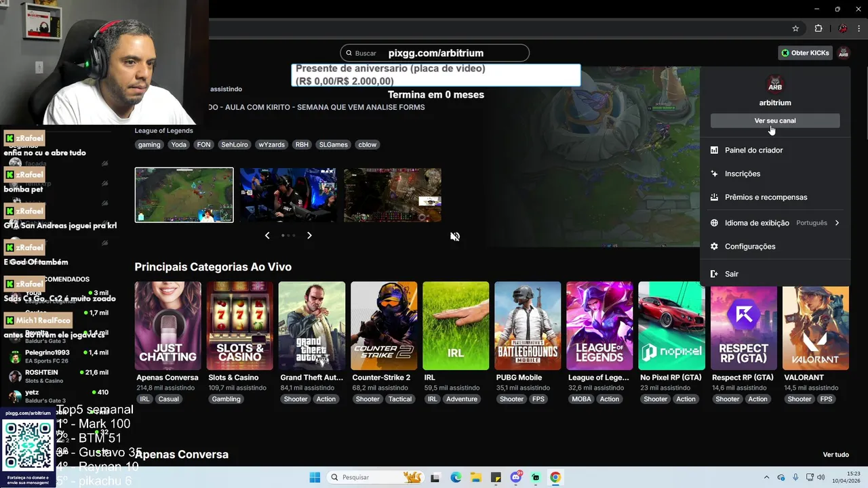Viewport: 868px width, 488px height.
Task: Click the RBH tag chip
Action: (x=302, y=144)
